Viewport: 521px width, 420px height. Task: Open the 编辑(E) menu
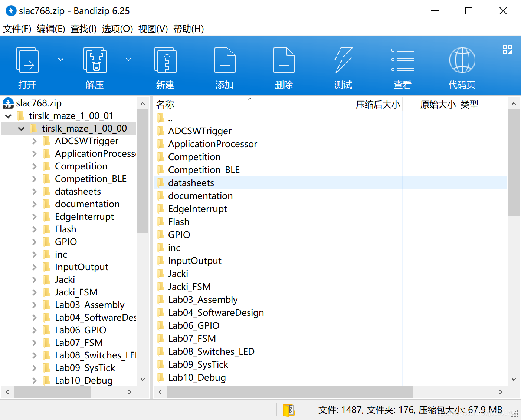(51, 29)
